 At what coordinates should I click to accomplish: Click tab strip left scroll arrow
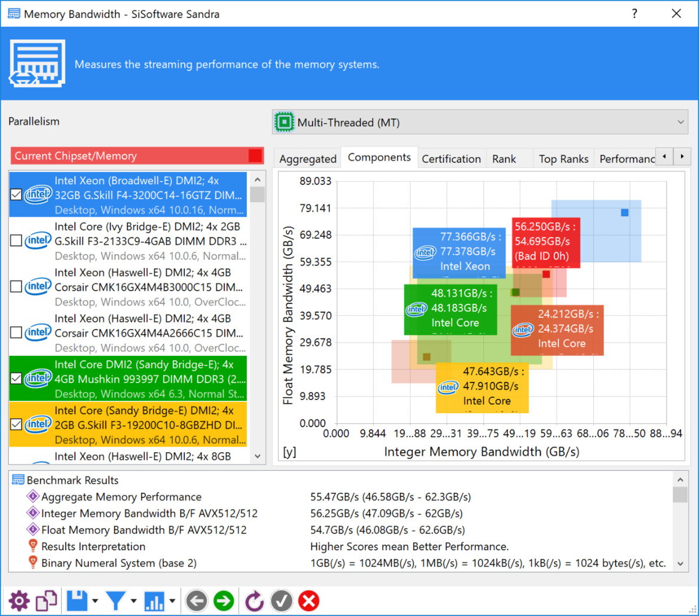pos(665,157)
